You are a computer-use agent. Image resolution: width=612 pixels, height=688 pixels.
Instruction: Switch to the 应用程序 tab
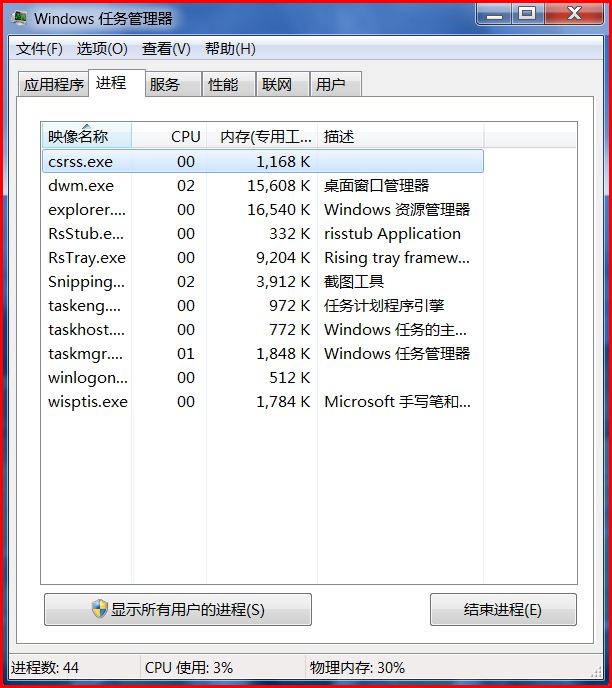pyautogui.click(x=53, y=84)
